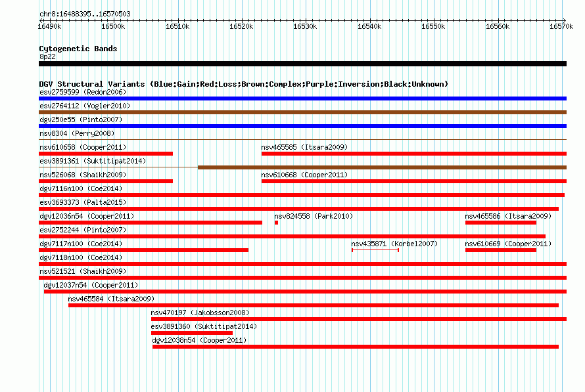Click the red nsv610668 loss bar

coord(414,181)
